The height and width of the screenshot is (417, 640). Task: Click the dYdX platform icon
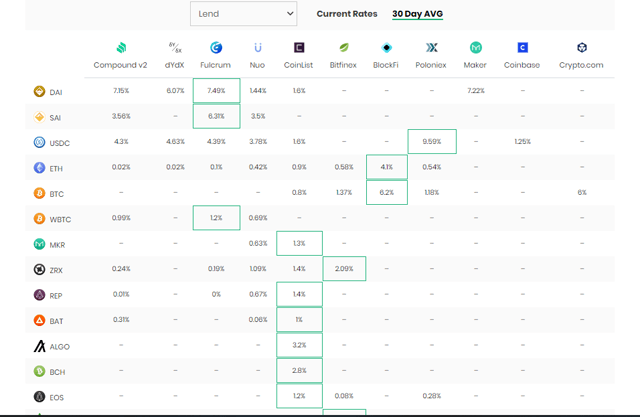point(175,48)
